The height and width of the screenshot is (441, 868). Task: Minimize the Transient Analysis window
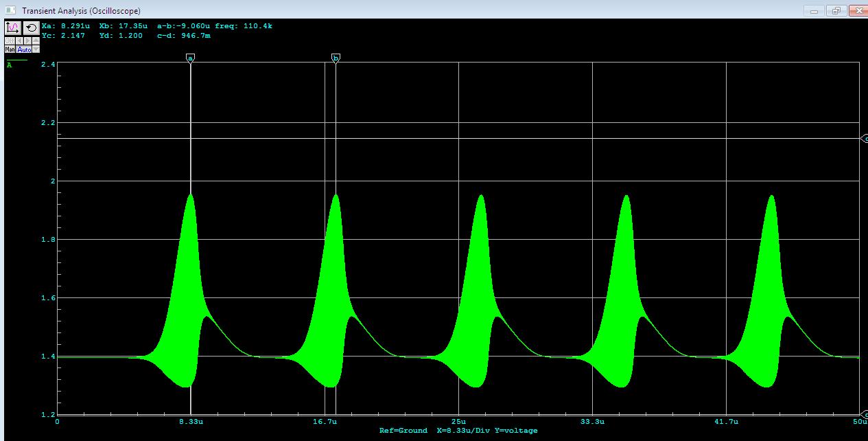[x=815, y=10]
